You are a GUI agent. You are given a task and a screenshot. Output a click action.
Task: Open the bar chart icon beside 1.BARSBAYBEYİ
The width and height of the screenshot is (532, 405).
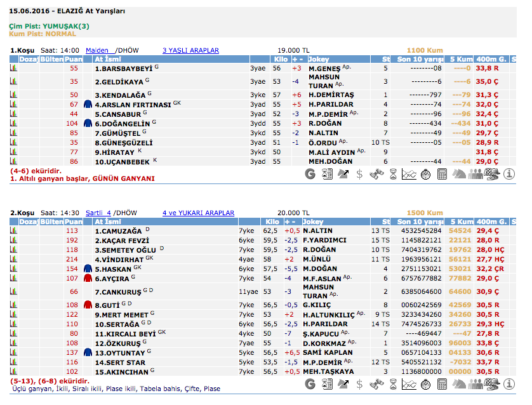[x=13, y=69]
